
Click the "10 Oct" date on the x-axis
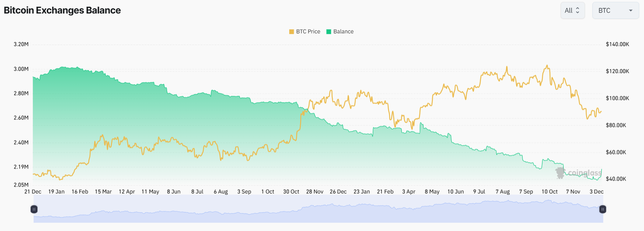coord(549,191)
